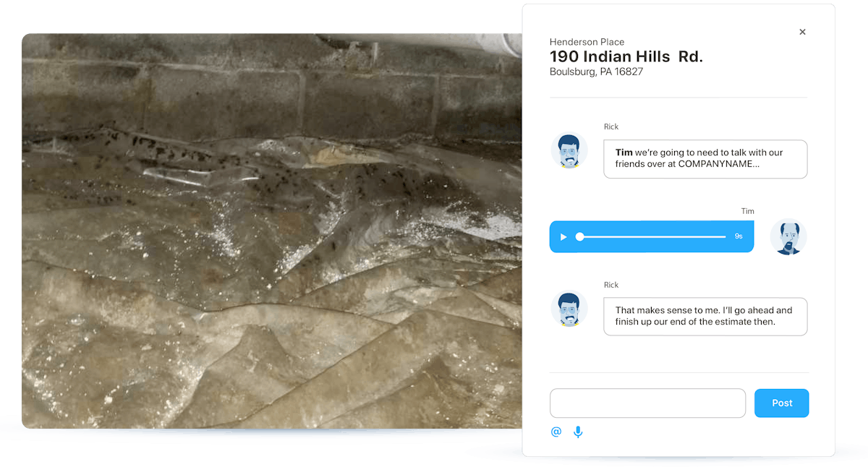Image resolution: width=868 pixels, height=467 pixels.
Task: Select the 190 Indian Hills Rd. address heading
Action: [x=626, y=56]
